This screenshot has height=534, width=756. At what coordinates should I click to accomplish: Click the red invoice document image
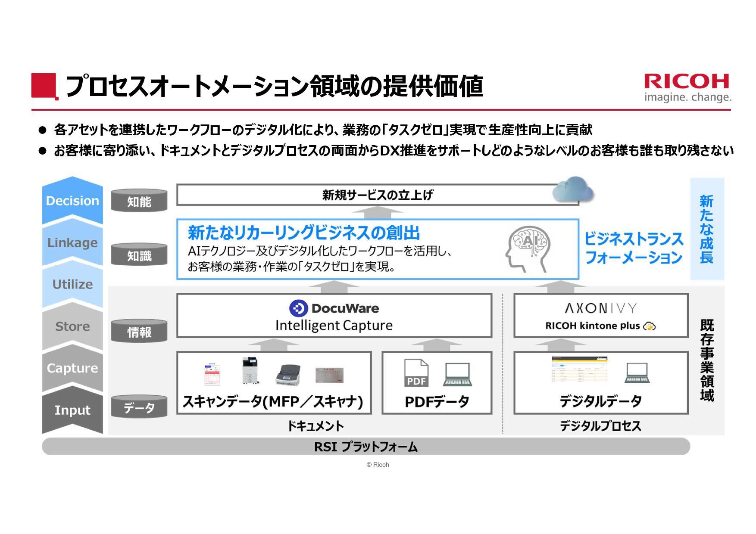212,375
